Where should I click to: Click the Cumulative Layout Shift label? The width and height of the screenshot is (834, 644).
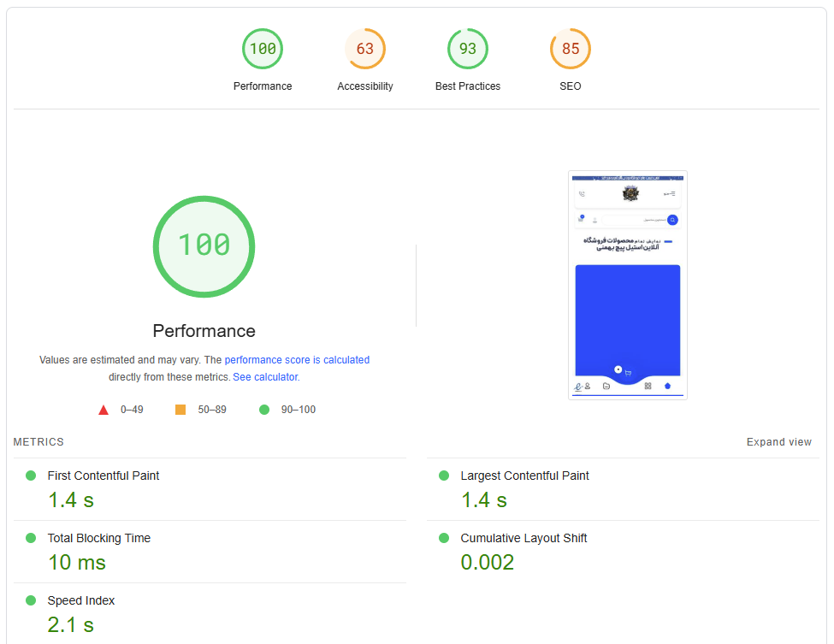coord(523,538)
